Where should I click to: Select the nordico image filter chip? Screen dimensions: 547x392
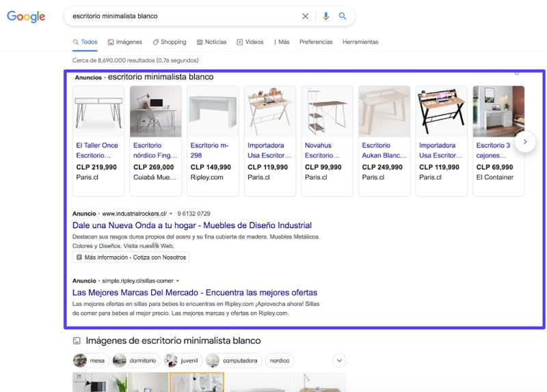[x=280, y=361]
